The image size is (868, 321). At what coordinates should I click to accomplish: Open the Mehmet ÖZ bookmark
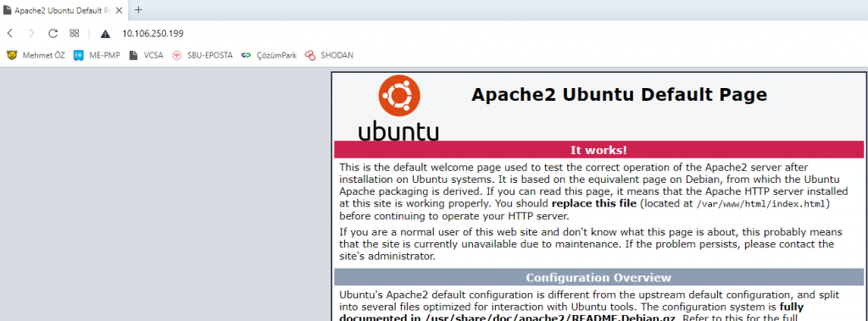[36, 55]
